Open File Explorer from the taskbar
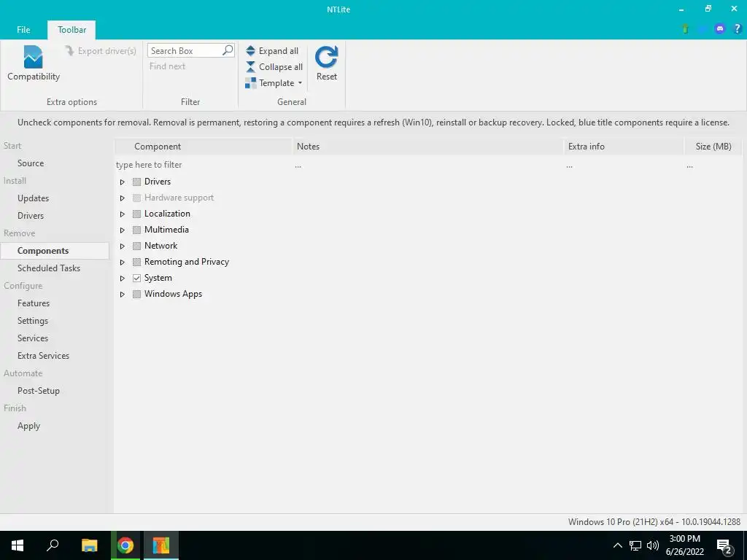Image resolution: width=747 pixels, height=560 pixels. pyautogui.click(x=89, y=545)
